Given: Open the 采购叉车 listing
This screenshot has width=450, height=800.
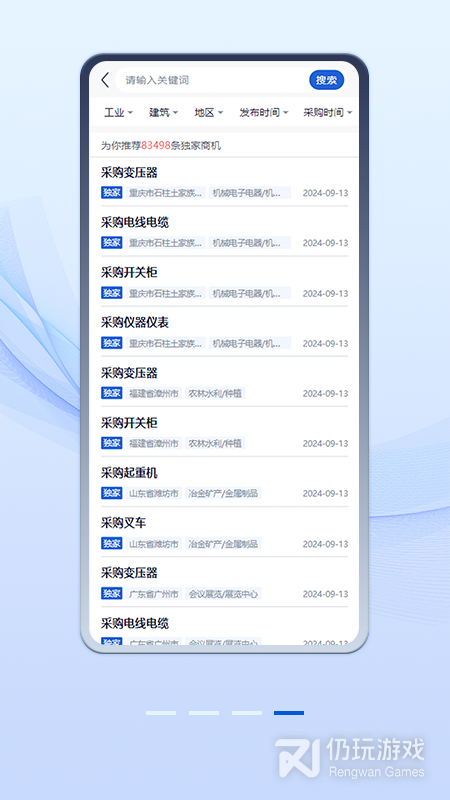Looking at the screenshot, I should coord(224,533).
